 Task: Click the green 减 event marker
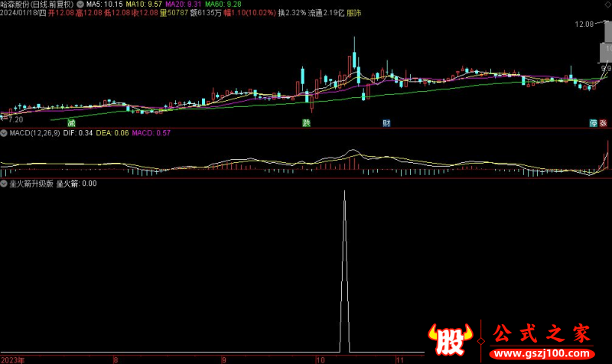point(71,123)
